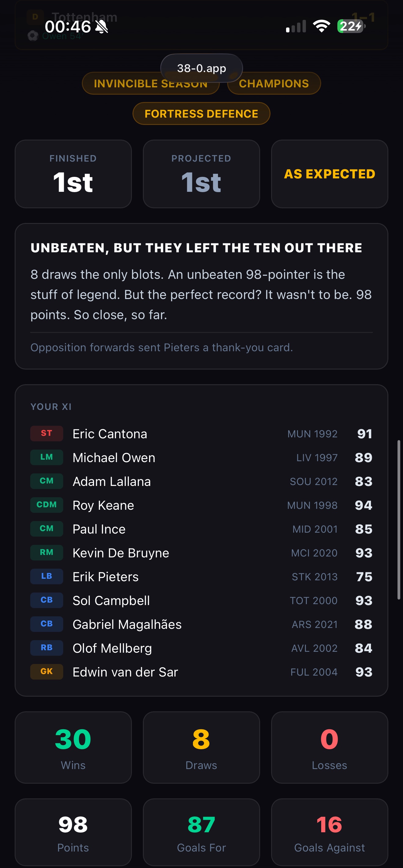The image size is (403, 868).
Task: Open the 38-0.app URL pill
Action: point(201,68)
